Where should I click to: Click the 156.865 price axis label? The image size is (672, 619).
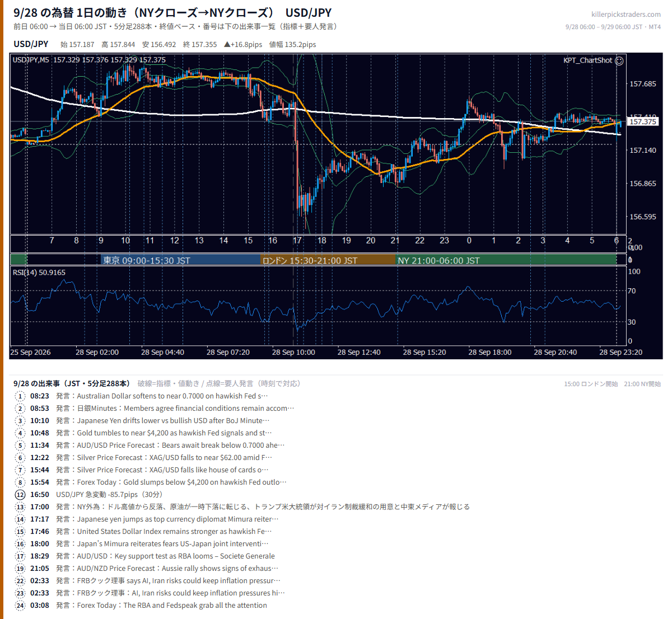[643, 184]
